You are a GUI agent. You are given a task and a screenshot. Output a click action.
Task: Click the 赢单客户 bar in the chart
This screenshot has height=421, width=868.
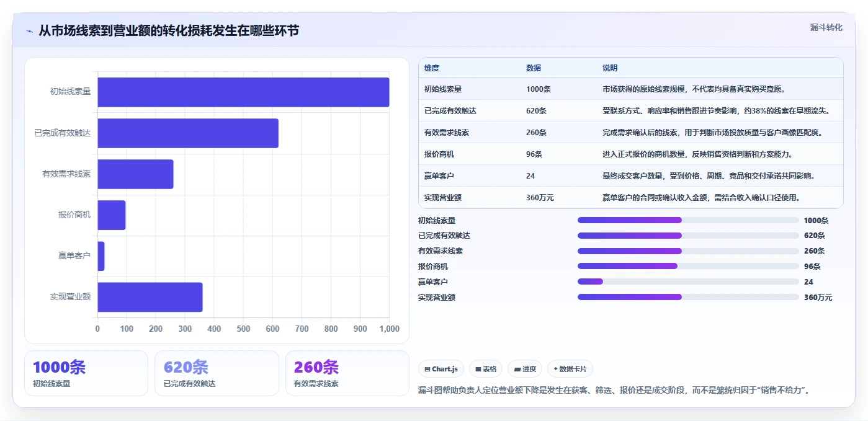click(x=101, y=256)
